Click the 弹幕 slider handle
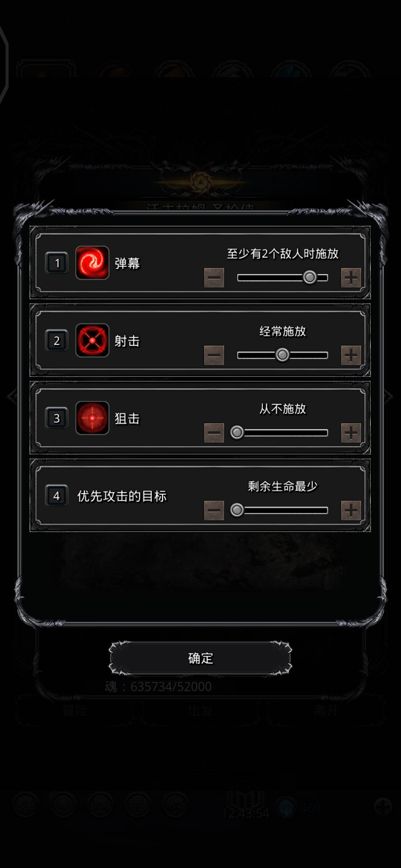Screen dimensions: 401x868 310,277
